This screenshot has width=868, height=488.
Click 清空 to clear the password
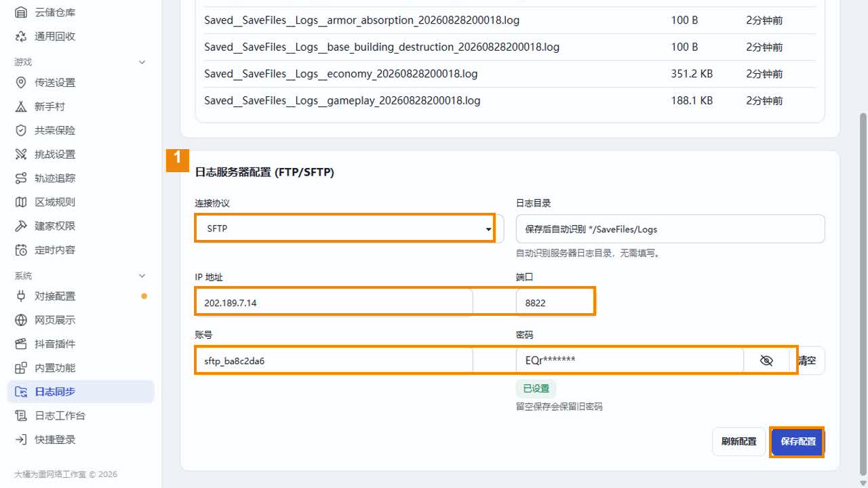[x=808, y=361]
